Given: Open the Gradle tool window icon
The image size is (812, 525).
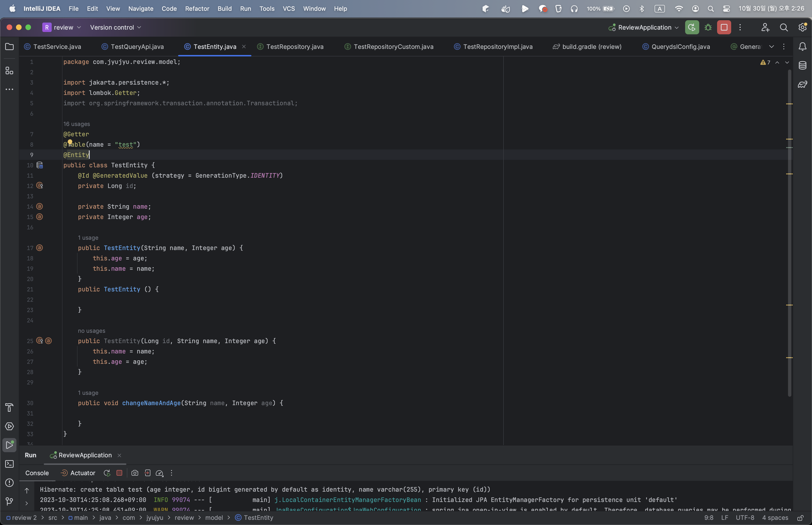Looking at the screenshot, I should click(x=802, y=84).
